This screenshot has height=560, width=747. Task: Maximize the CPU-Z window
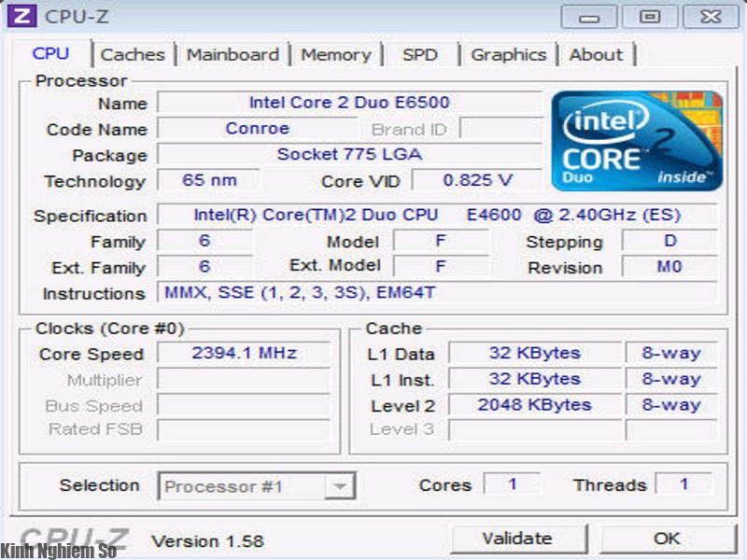(x=649, y=18)
